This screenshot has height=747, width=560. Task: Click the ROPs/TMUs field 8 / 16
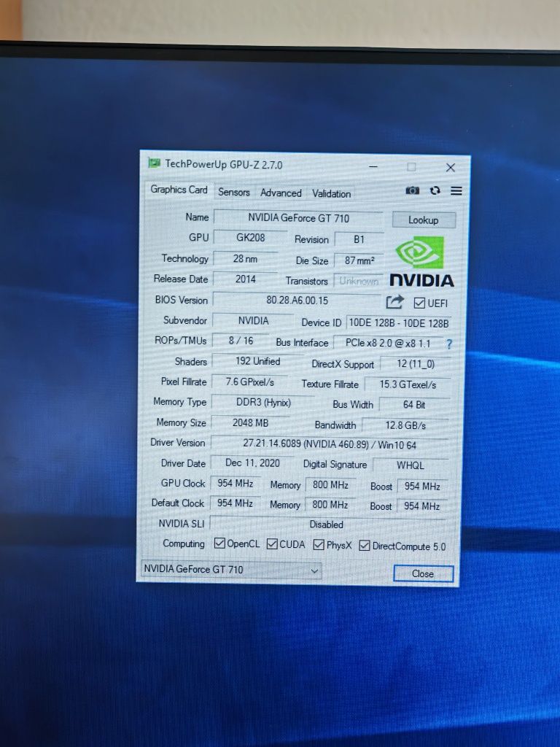pyautogui.click(x=241, y=341)
